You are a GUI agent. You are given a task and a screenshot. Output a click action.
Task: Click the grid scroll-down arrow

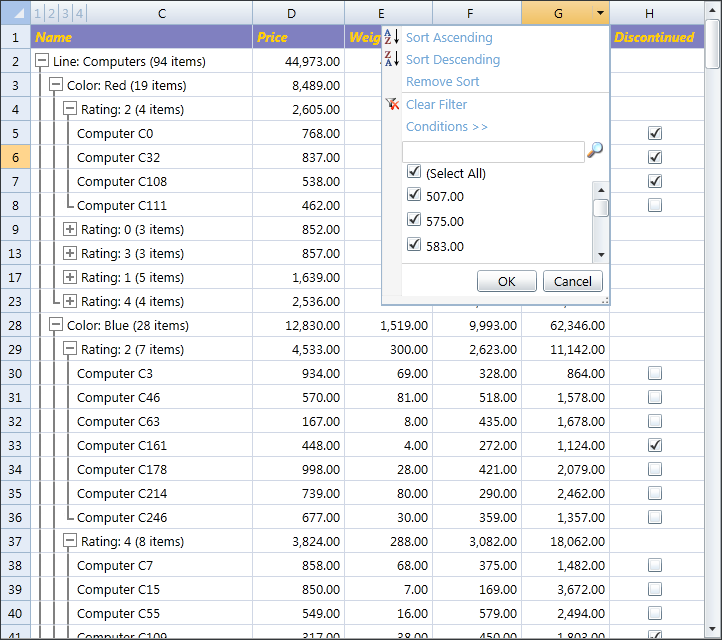coord(712,629)
